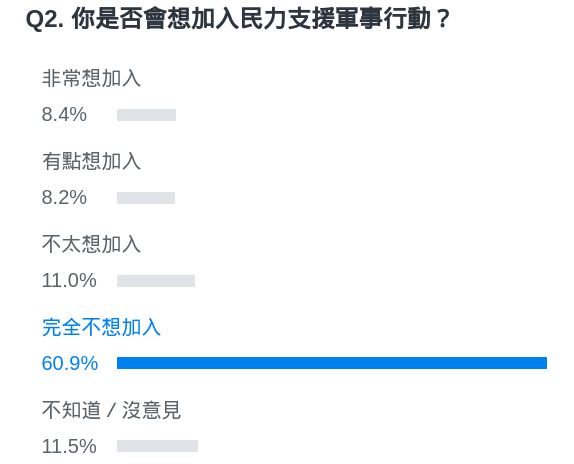
Task: Click the 沒意見 text in the last option
Action: (x=152, y=410)
